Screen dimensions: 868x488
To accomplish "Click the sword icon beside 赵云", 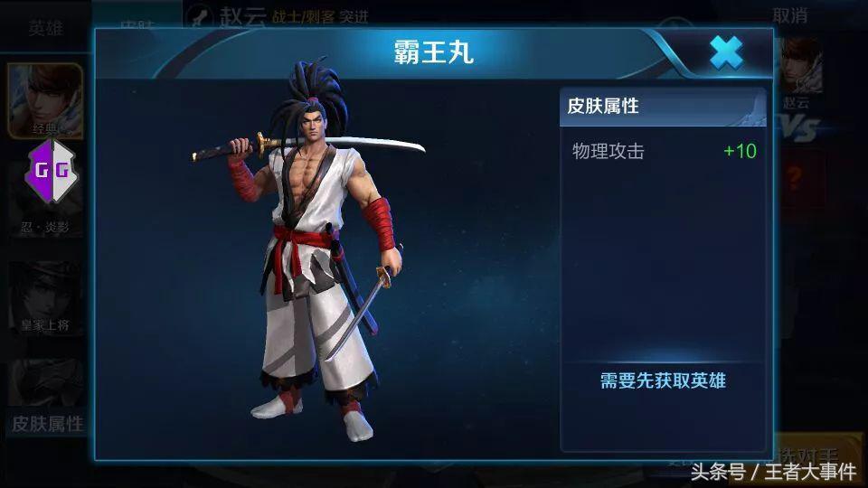I will [199, 15].
